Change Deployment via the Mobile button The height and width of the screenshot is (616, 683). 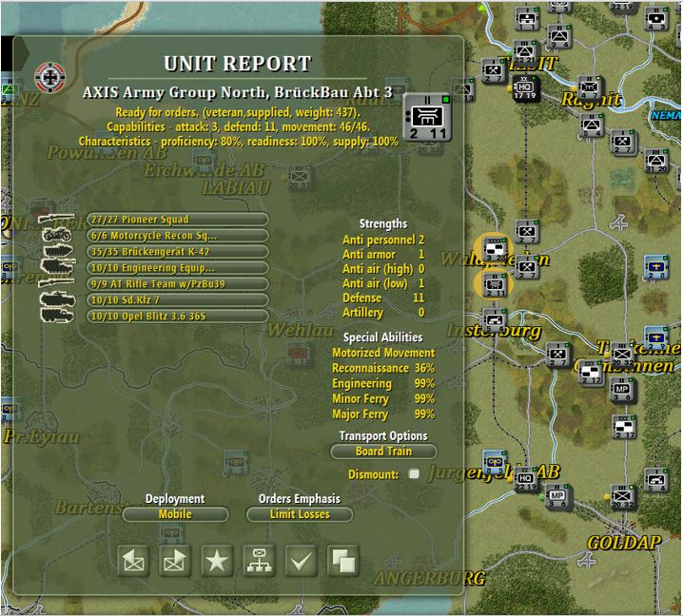point(175,514)
